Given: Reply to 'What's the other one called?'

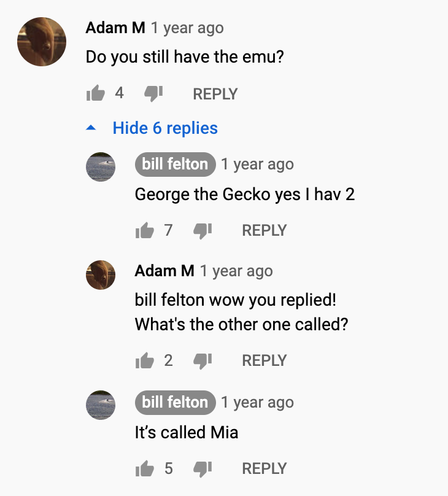Looking at the screenshot, I should pyautogui.click(x=265, y=360).
